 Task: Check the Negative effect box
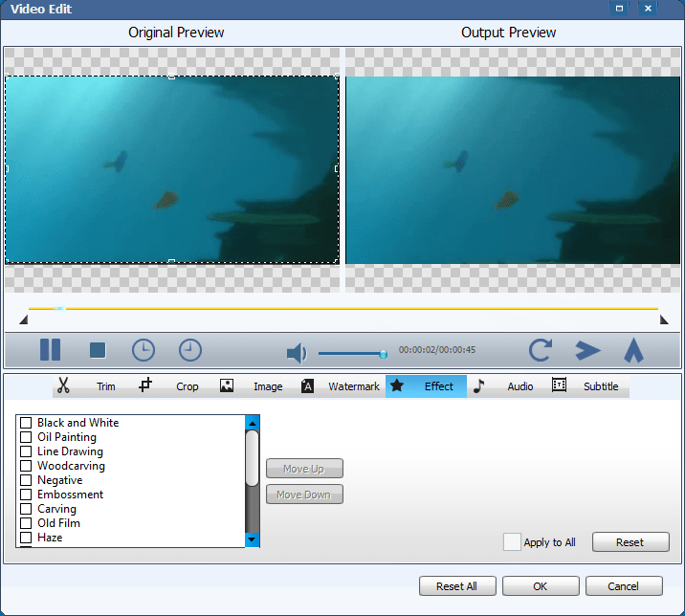pyautogui.click(x=26, y=480)
